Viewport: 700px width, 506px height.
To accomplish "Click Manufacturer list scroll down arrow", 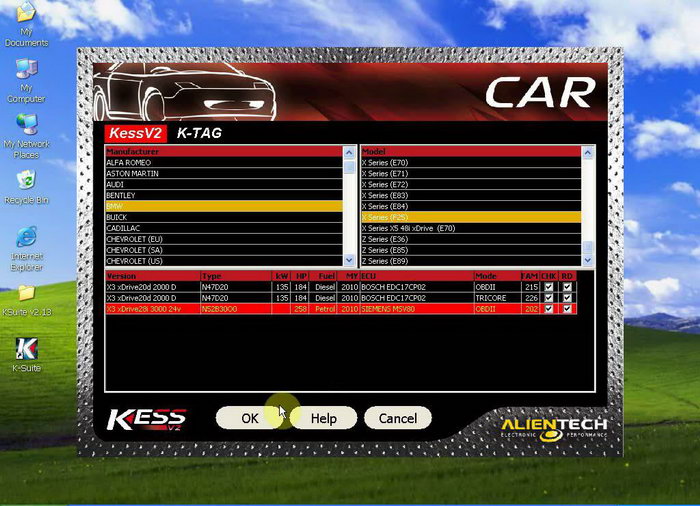I will coord(349,260).
